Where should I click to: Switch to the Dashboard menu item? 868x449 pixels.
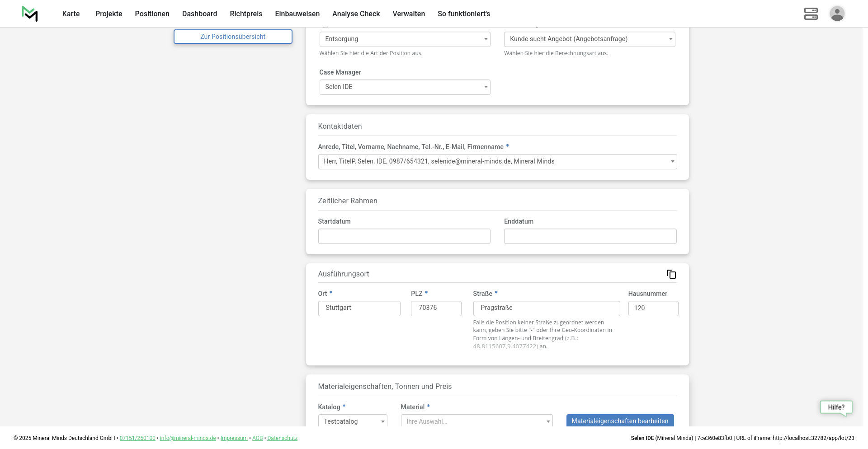199,14
